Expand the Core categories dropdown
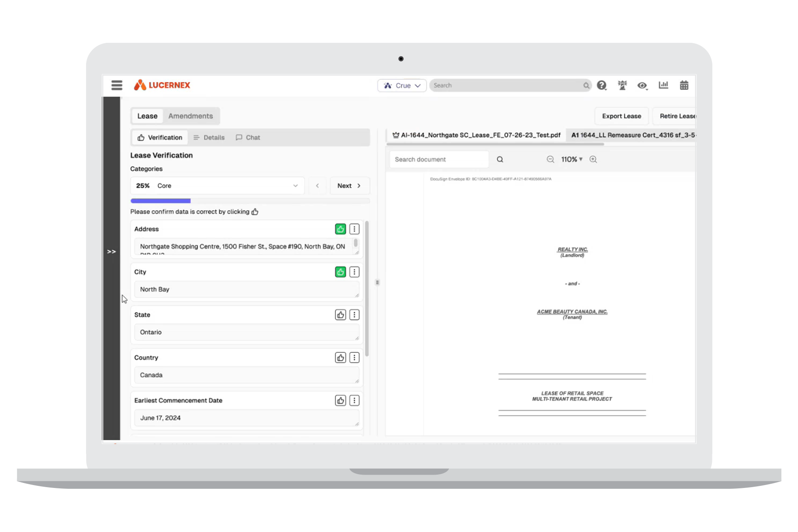The height and width of the screenshot is (532, 798). click(217, 186)
